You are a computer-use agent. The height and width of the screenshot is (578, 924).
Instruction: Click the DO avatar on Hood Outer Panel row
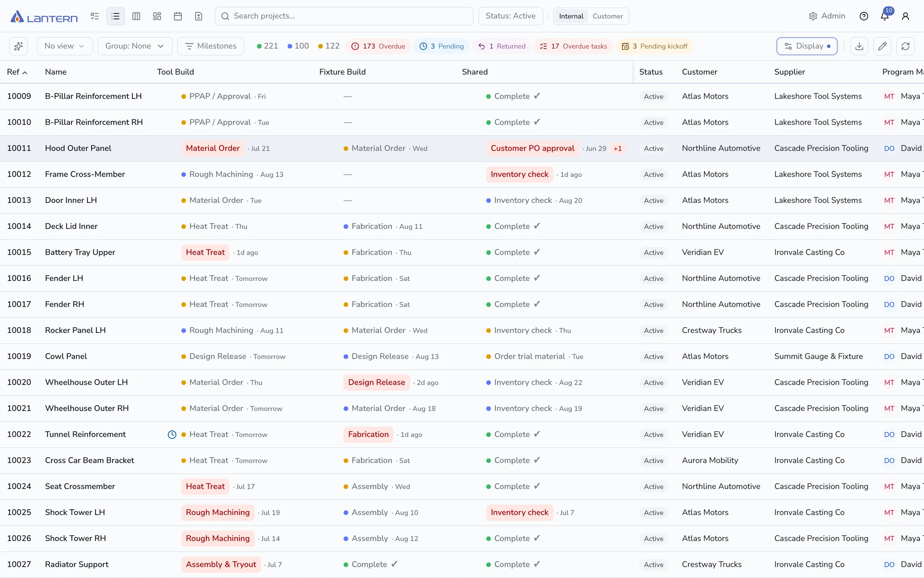(889, 148)
